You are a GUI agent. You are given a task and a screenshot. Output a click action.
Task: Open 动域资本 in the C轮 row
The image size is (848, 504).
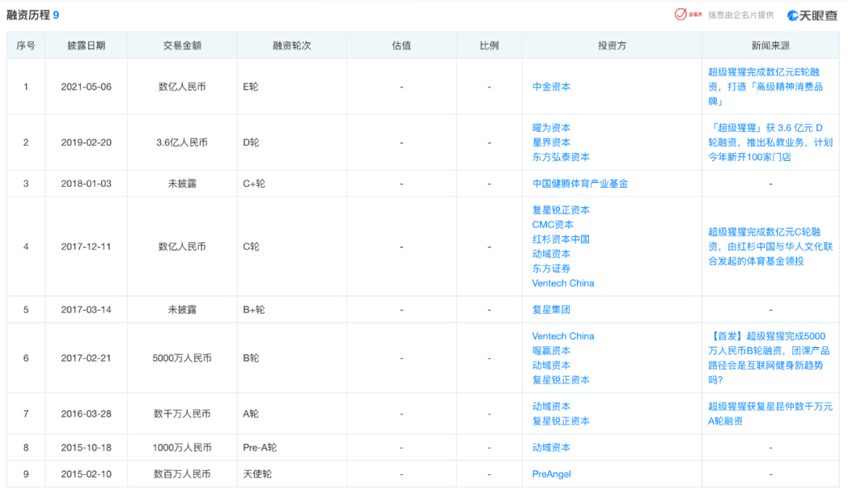point(551,254)
